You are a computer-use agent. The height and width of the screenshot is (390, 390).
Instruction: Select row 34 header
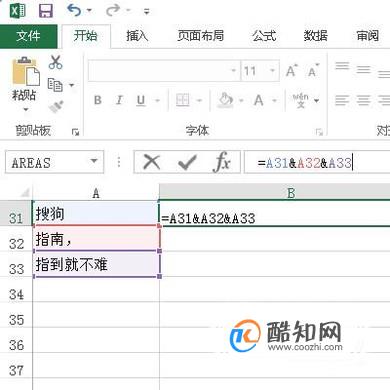pyautogui.click(x=16, y=289)
